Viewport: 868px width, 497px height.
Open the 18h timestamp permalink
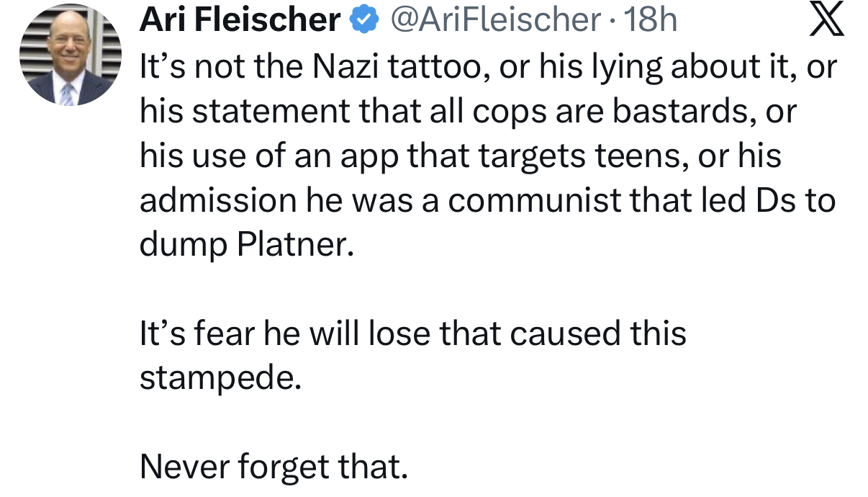click(651, 20)
